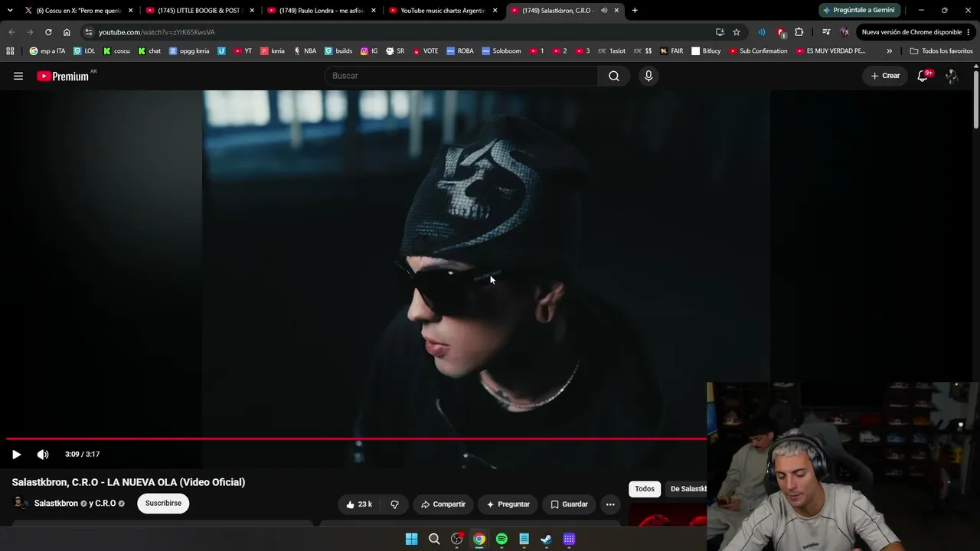The height and width of the screenshot is (551, 980).
Task: Open the tab search dropdown arrow
Action: (x=10, y=11)
